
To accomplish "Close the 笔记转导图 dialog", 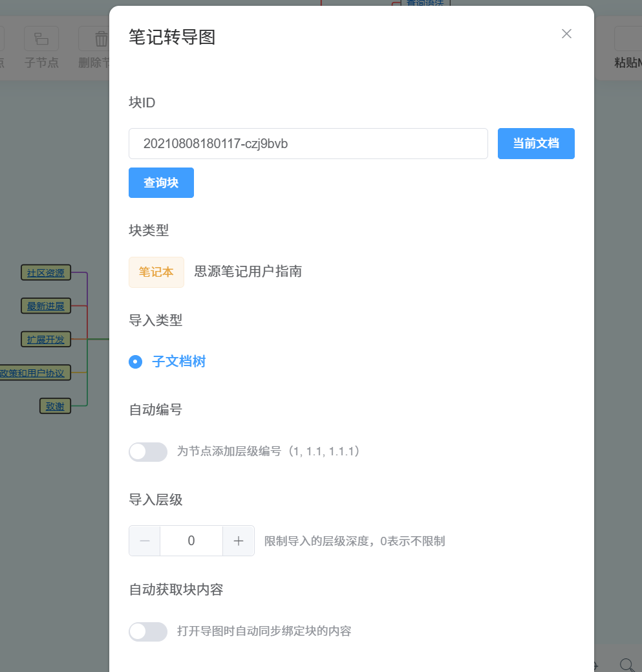I will (566, 34).
